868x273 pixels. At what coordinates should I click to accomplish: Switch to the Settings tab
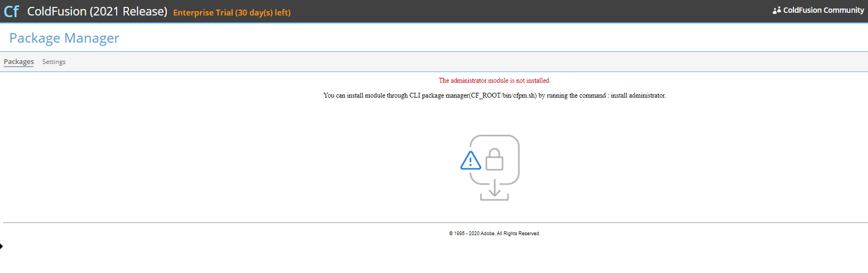tap(54, 62)
